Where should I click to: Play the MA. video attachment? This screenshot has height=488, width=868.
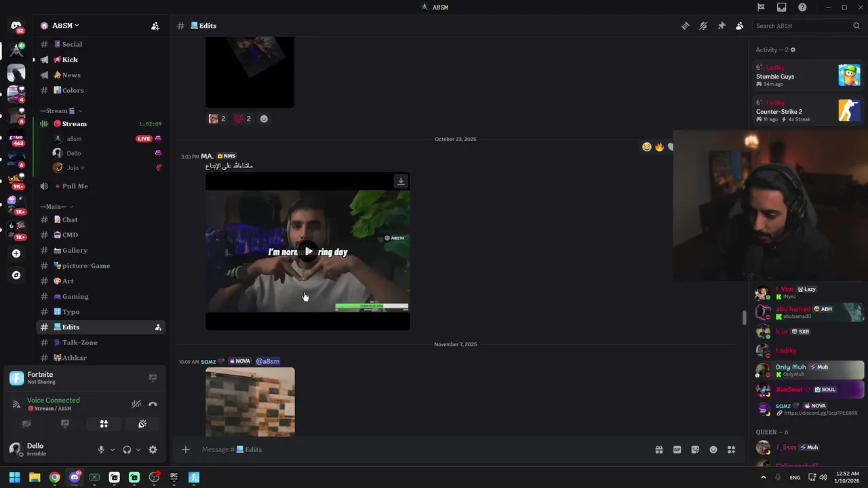(x=308, y=251)
